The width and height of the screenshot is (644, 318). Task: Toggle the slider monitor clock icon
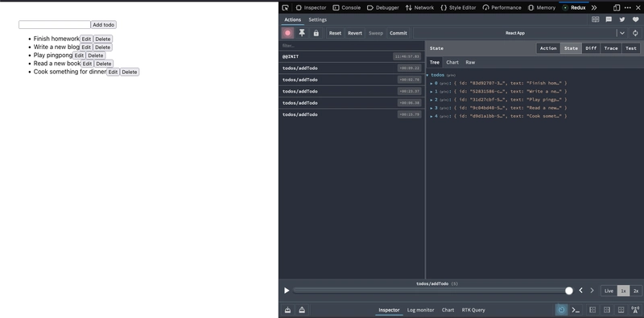pyautogui.click(x=561, y=310)
